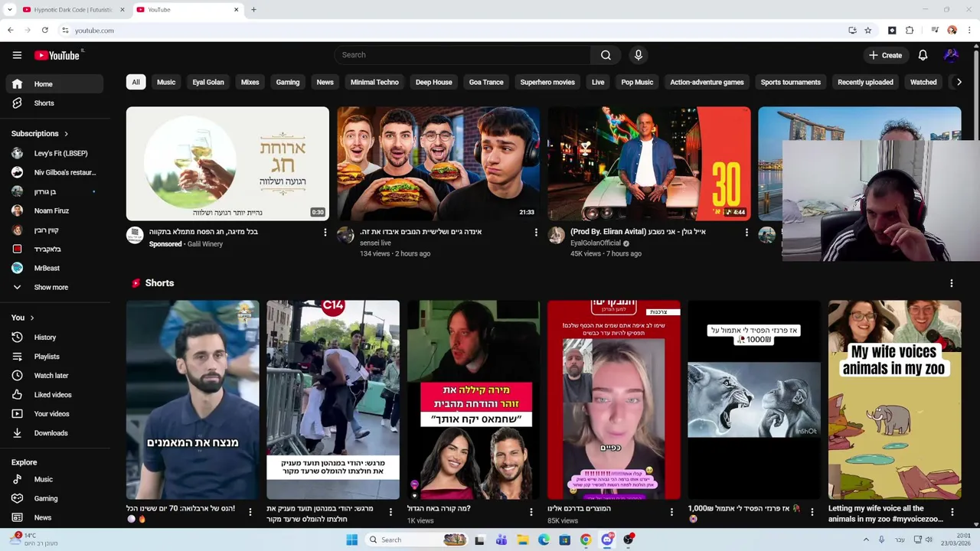Image resolution: width=980 pixels, height=551 pixels.
Task: Open the C14 Manhattan Short thumbnail
Action: (333, 399)
